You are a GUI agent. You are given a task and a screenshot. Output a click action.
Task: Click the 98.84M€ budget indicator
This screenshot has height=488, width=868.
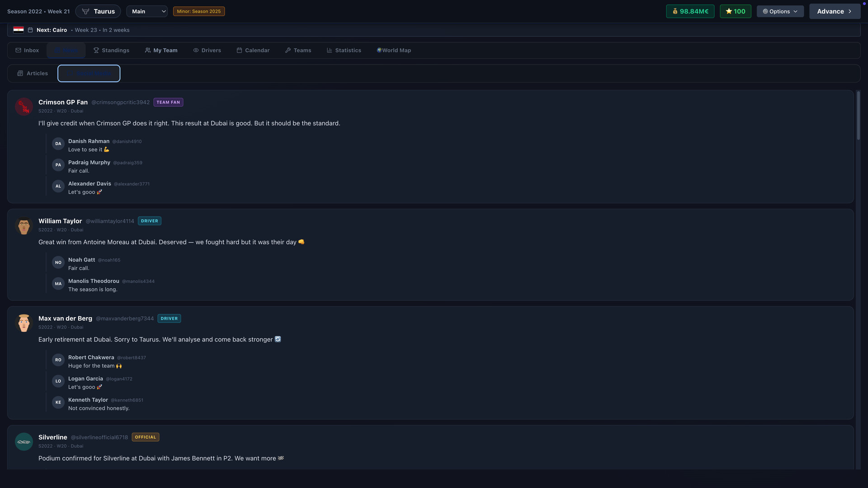(x=690, y=11)
